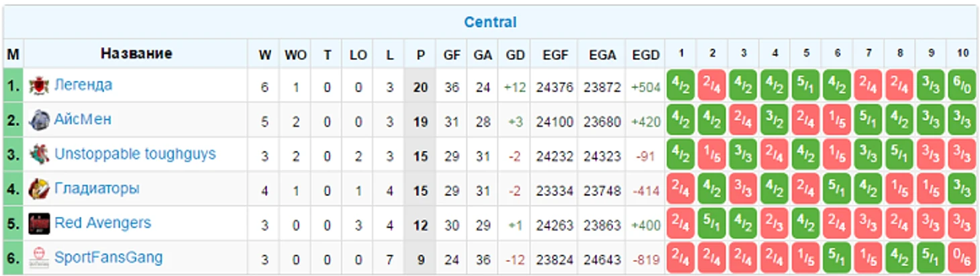Click Легенда's round 10 result 6/0
The width and height of the screenshot is (980, 276).
[x=961, y=86]
